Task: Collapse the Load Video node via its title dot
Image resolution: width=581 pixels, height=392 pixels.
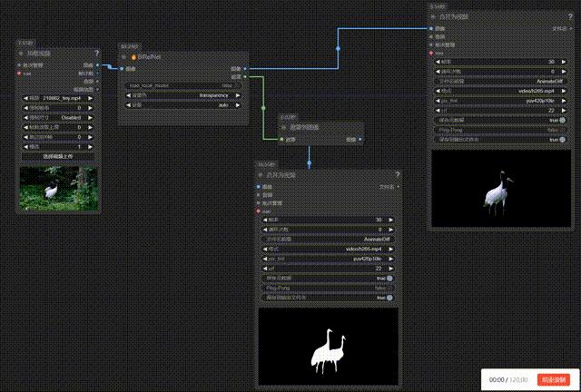Action: 21,54
